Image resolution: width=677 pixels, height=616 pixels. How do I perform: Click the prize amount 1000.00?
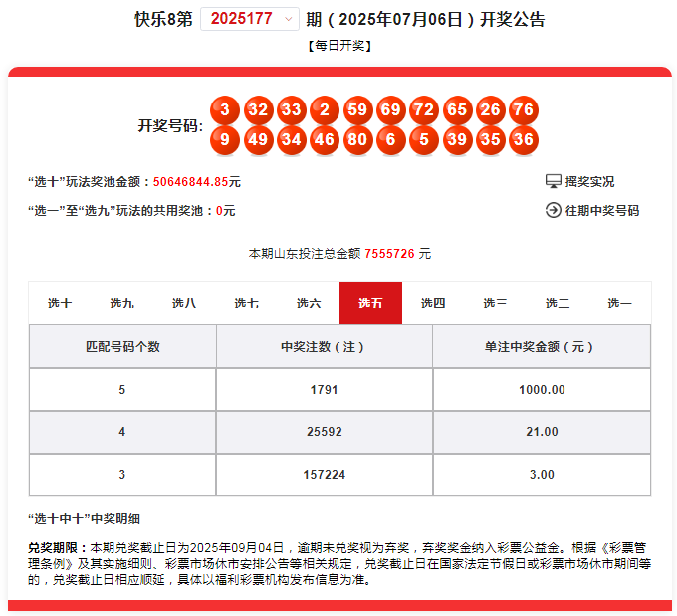click(542, 390)
